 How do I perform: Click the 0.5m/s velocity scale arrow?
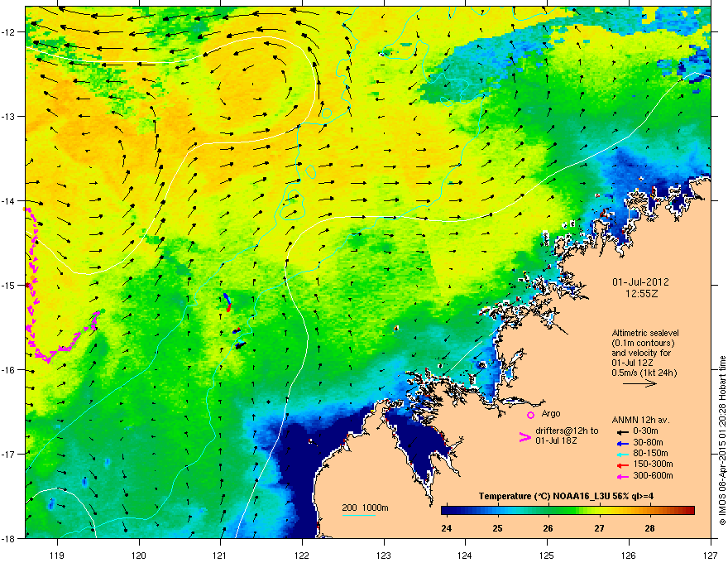tap(639, 383)
